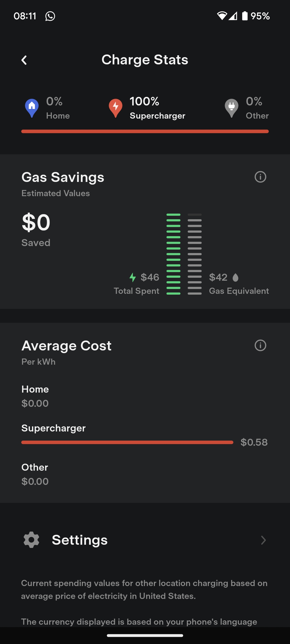Screen dimensions: 290x644
Task: Tap the red Supercharger pin icon
Action: point(115,108)
